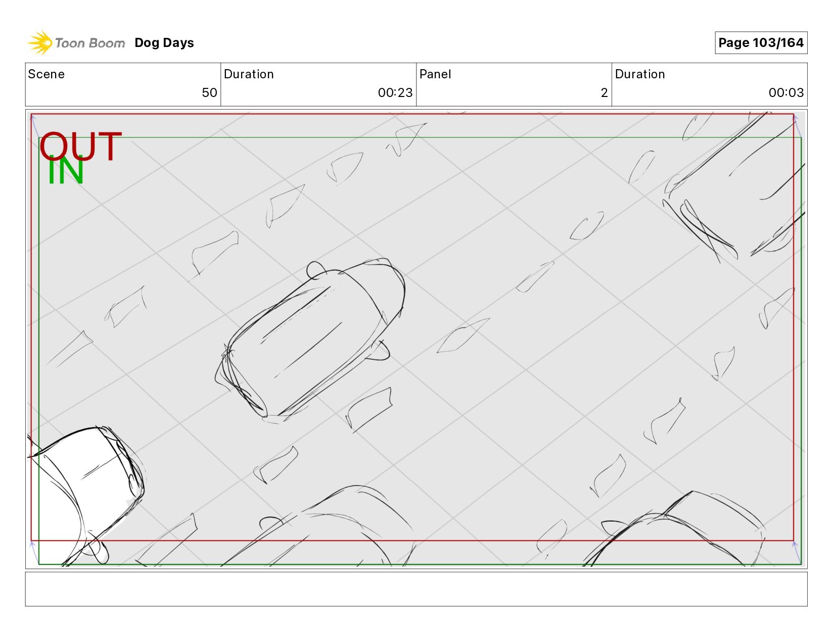Image resolution: width=834 pixels, height=644 pixels.
Task: Click the 'Panel' header label
Action: coord(435,74)
